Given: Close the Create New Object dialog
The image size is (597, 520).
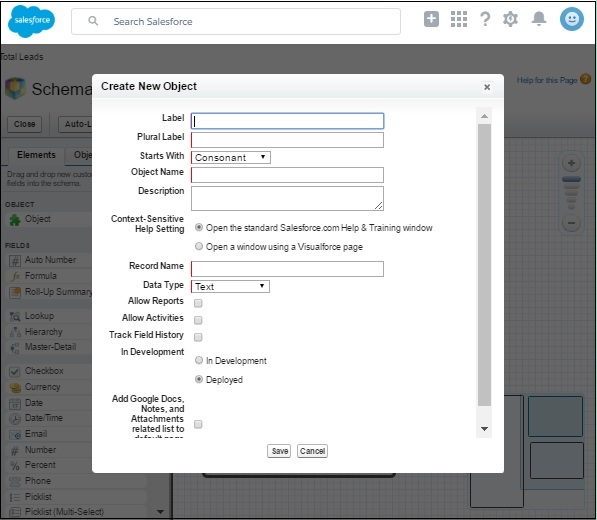Looking at the screenshot, I should click(x=487, y=87).
